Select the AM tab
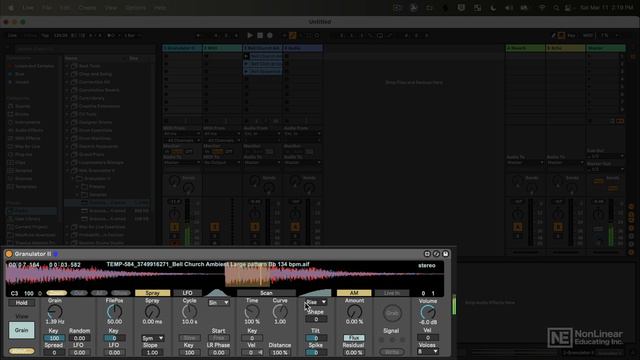The image size is (640, 360). pyautogui.click(x=354, y=293)
